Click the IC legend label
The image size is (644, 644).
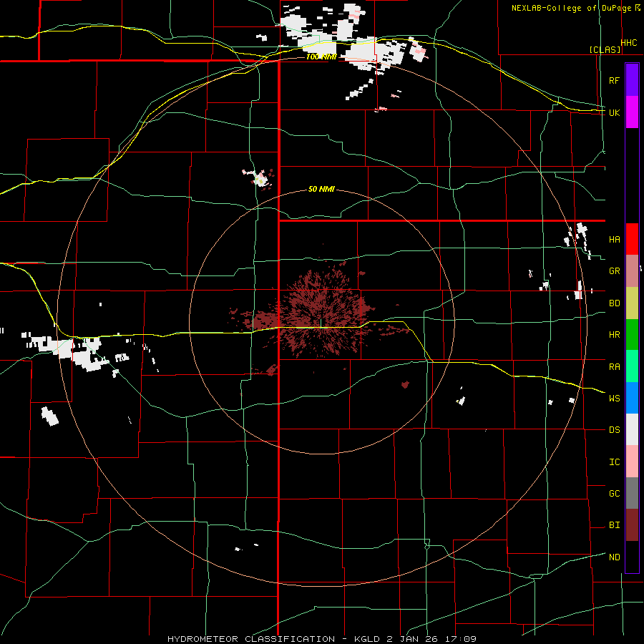[x=614, y=462]
